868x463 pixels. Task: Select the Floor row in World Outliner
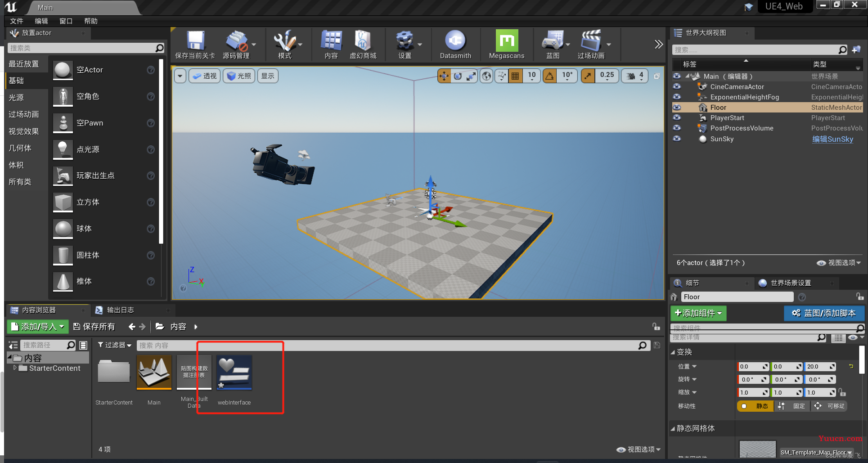pyautogui.click(x=767, y=107)
